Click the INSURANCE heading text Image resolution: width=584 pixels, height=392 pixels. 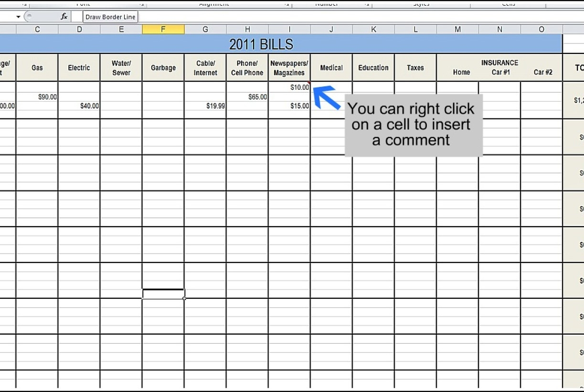[499, 63]
